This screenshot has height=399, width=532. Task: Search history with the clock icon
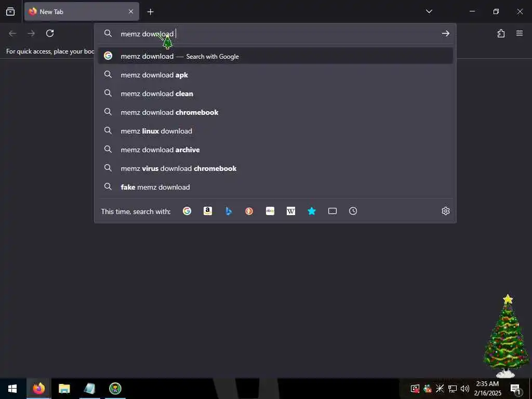[353, 211]
